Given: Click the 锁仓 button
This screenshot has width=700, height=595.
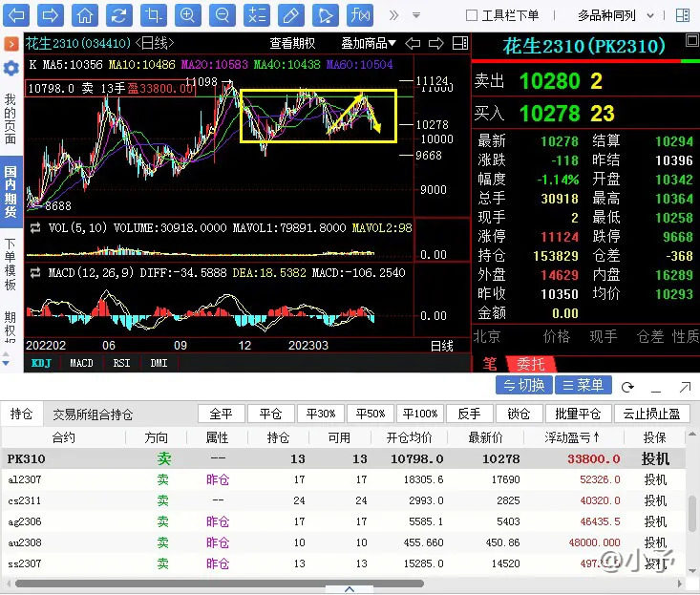Looking at the screenshot, I should 520,414.
